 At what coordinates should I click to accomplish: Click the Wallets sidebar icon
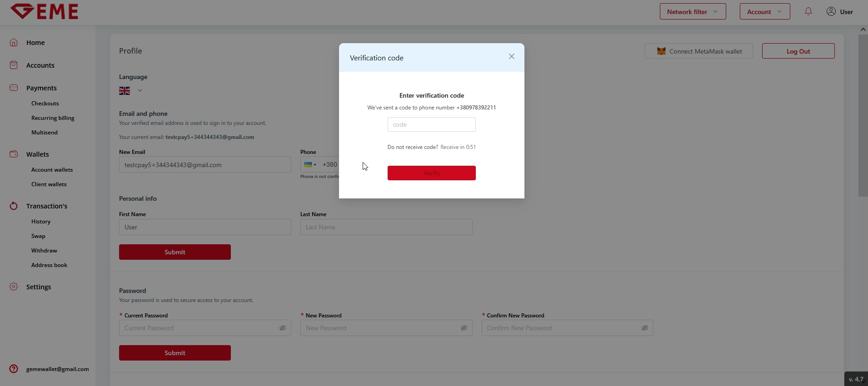click(14, 154)
